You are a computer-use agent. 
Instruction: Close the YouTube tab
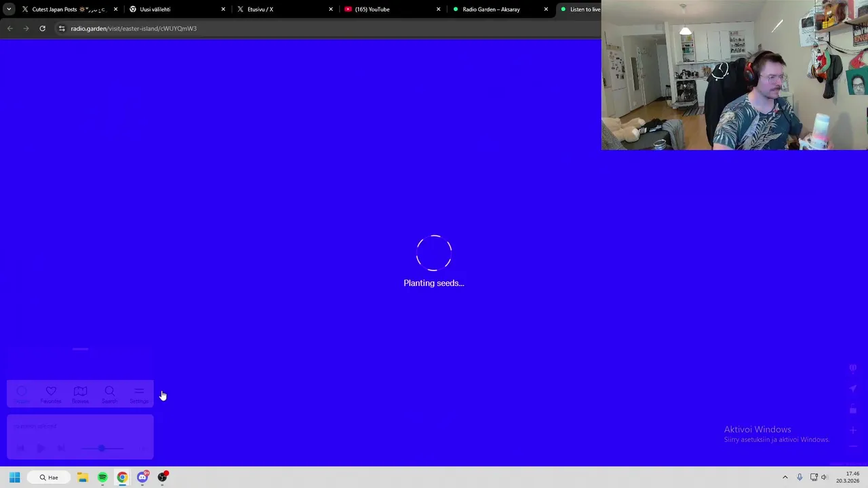click(438, 9)
